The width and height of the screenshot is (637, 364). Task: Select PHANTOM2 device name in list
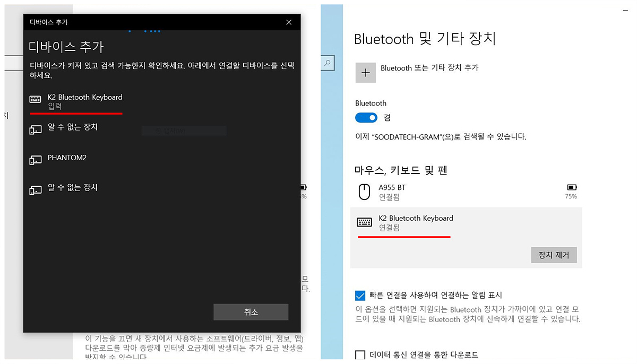pyautogui.click(x=67, y=158)
